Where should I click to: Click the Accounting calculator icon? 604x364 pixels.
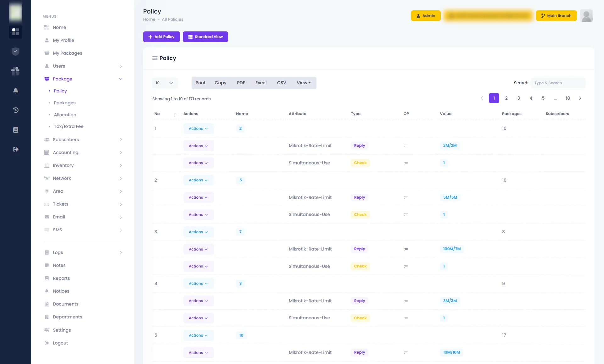[x=47, y=152]
